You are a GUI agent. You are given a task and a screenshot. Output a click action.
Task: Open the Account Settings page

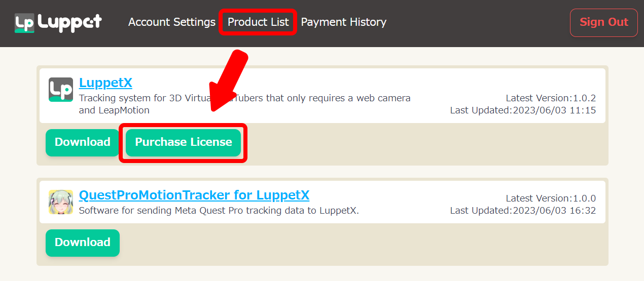pyautogui.click(x=171, y=22)
